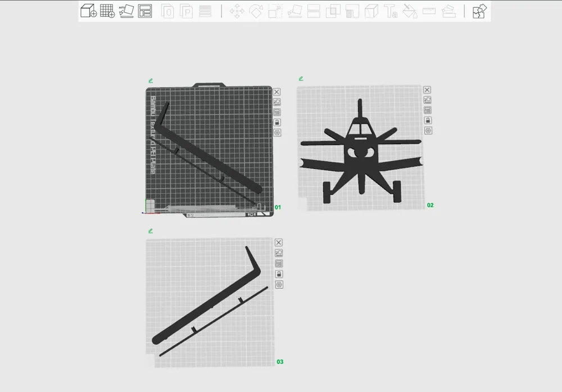This screenshot has width=562, height=392.
Task: Run Auto Orient from top toolbar
Action: (x=126, y=11)
